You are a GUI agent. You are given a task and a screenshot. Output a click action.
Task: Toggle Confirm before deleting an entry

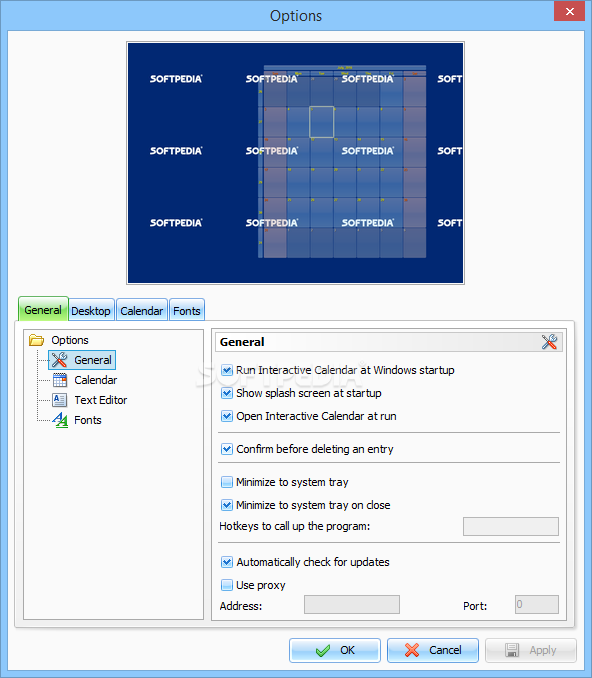tap(227, 449)
